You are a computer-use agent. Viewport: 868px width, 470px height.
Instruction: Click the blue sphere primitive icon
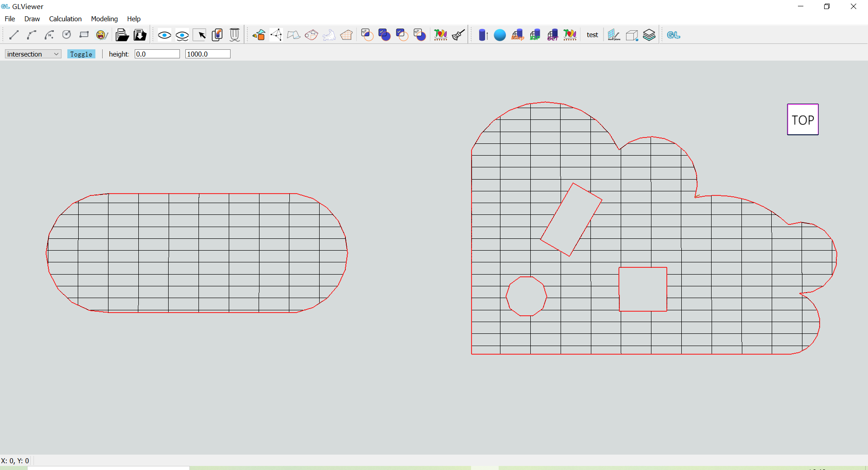pos(500,35)
